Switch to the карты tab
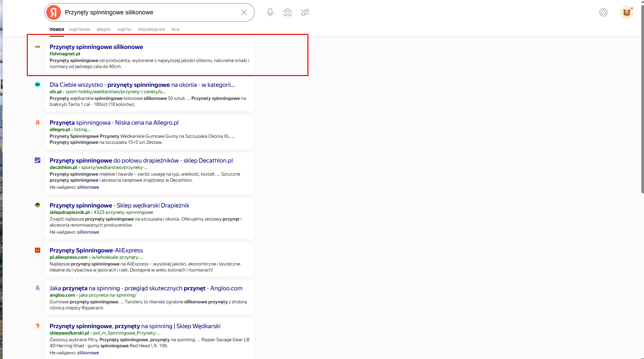Viewport: 644px width, 359px height. click(x=124, y=29)
